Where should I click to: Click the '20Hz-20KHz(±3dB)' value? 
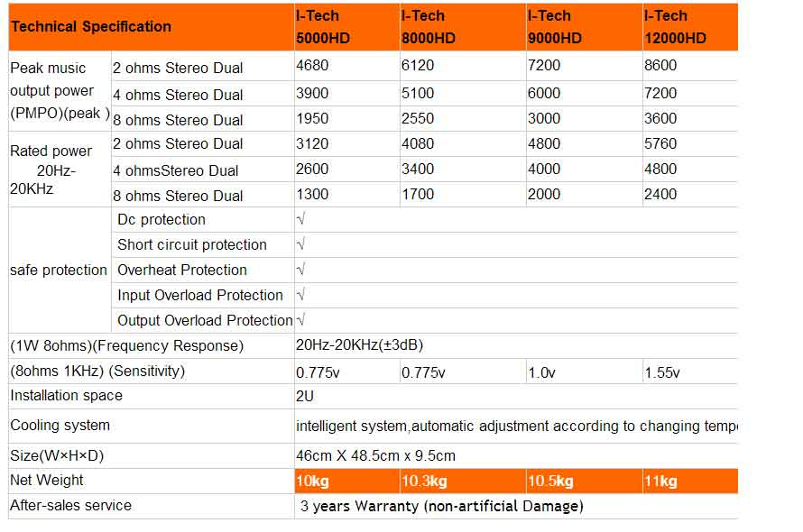[x=359, y=345]
